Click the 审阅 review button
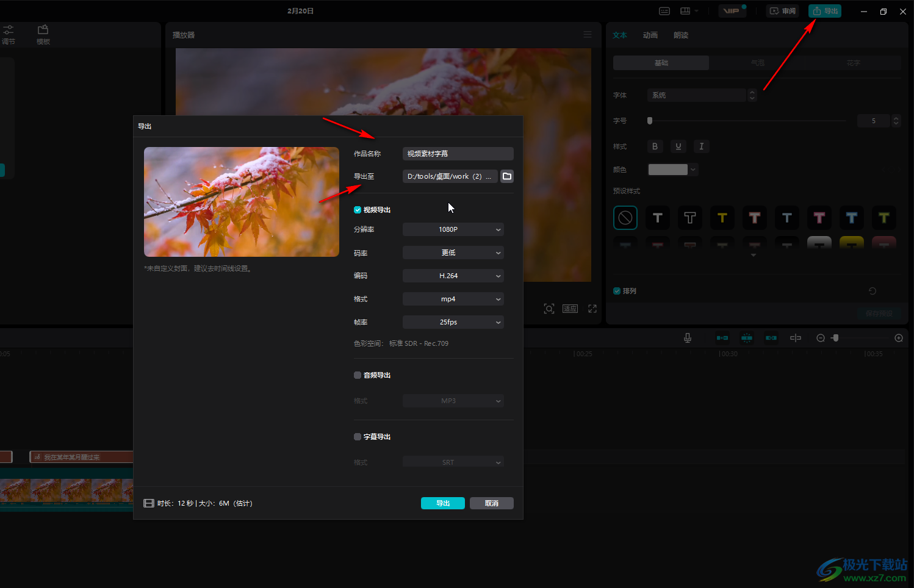914x588 pixels. click(x=783, y=11)
